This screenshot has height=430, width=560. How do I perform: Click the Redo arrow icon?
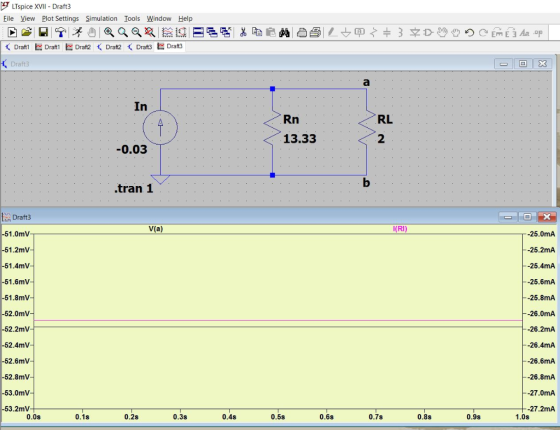tap(483, 32)
